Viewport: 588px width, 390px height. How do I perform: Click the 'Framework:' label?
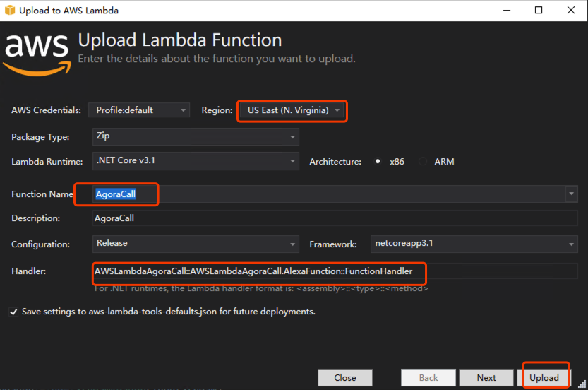[x=333, y=244]
